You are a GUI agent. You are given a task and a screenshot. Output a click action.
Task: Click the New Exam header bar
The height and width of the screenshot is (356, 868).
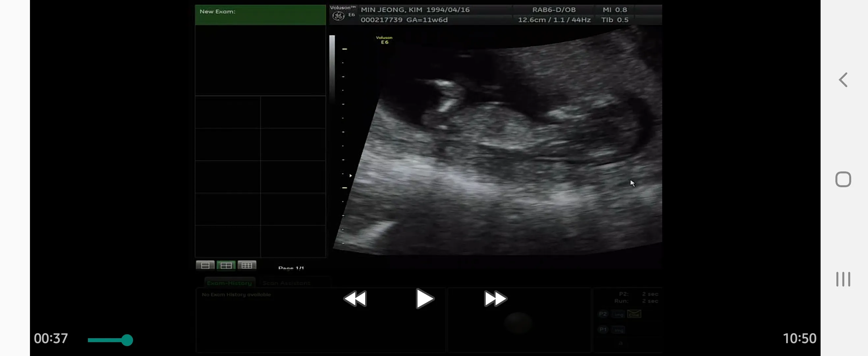point(260,15)
